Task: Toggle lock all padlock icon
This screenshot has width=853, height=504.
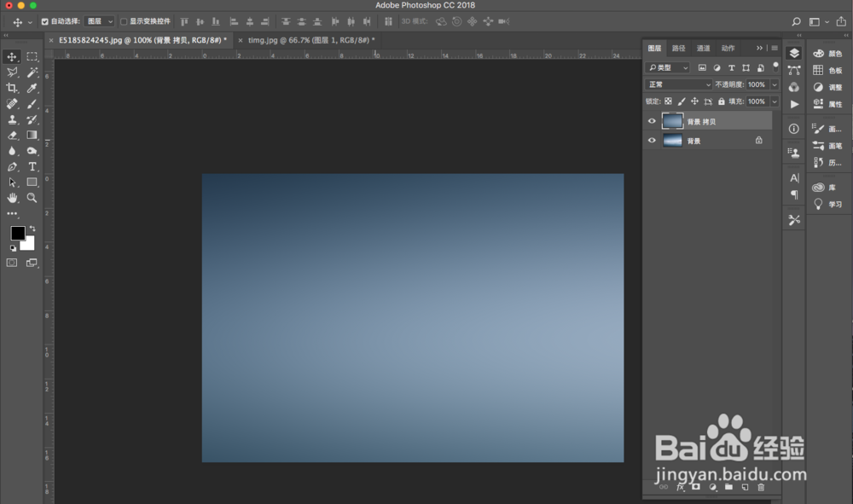Action: point(722,101)
